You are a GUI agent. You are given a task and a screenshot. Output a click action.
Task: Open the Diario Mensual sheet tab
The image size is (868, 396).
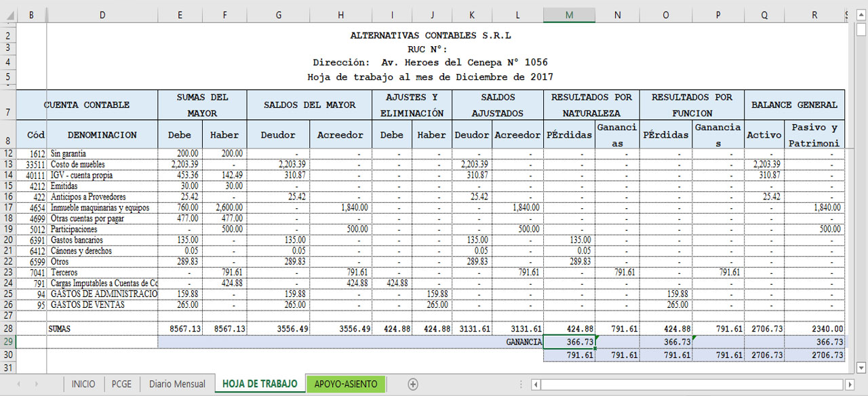(x=177, y=384)
